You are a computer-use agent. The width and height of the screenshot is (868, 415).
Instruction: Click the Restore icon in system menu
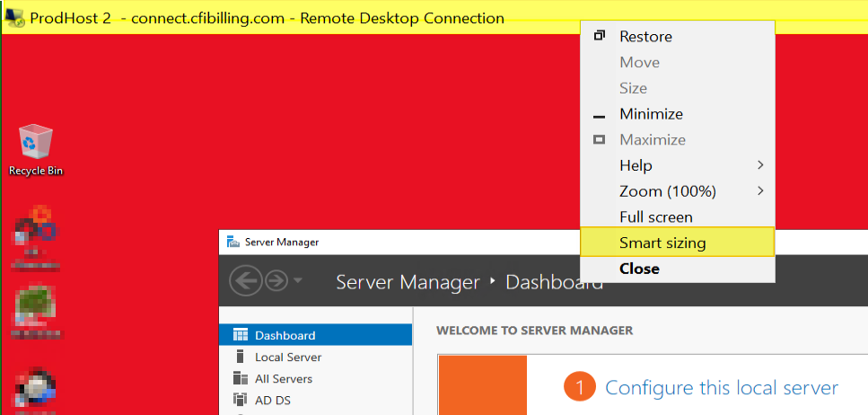point(599,36)
